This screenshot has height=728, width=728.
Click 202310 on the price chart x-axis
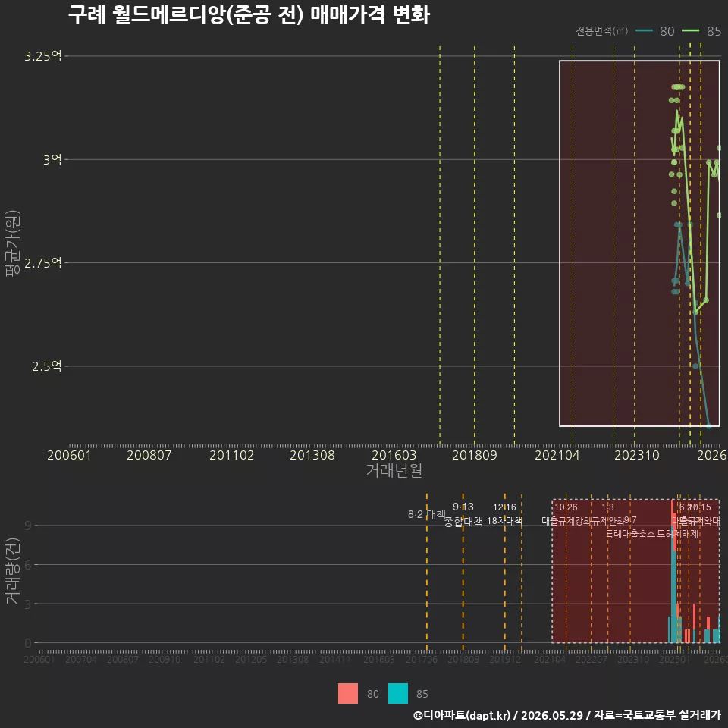pyautogui.click(x=637, y=455)
